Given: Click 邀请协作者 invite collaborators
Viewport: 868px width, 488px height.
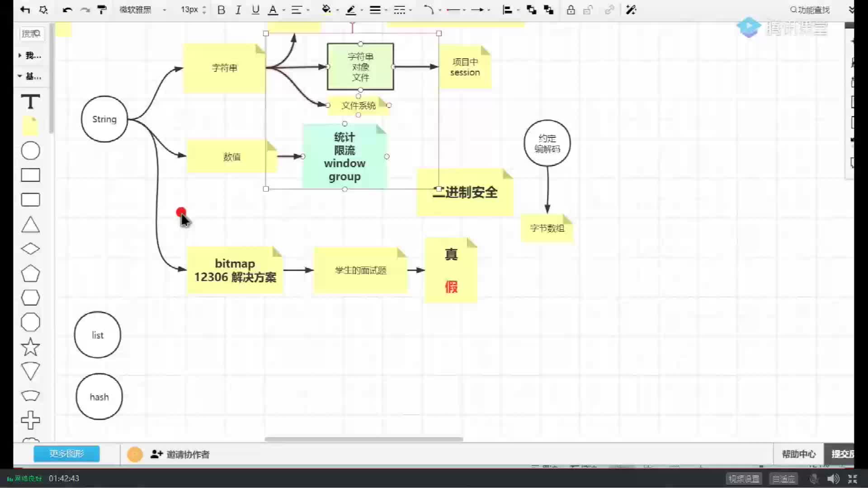Looking at the screenshot, I should click(180, 455).
